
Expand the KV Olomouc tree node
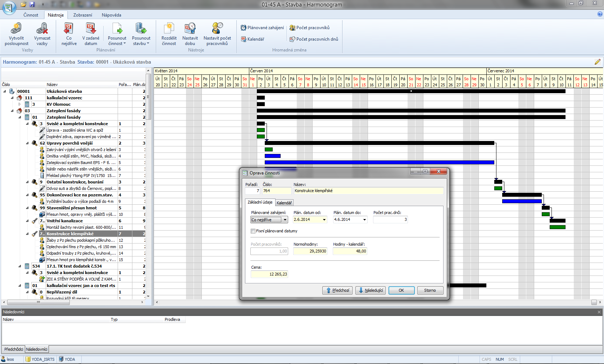pyautogui.click(x=20, y=104)
